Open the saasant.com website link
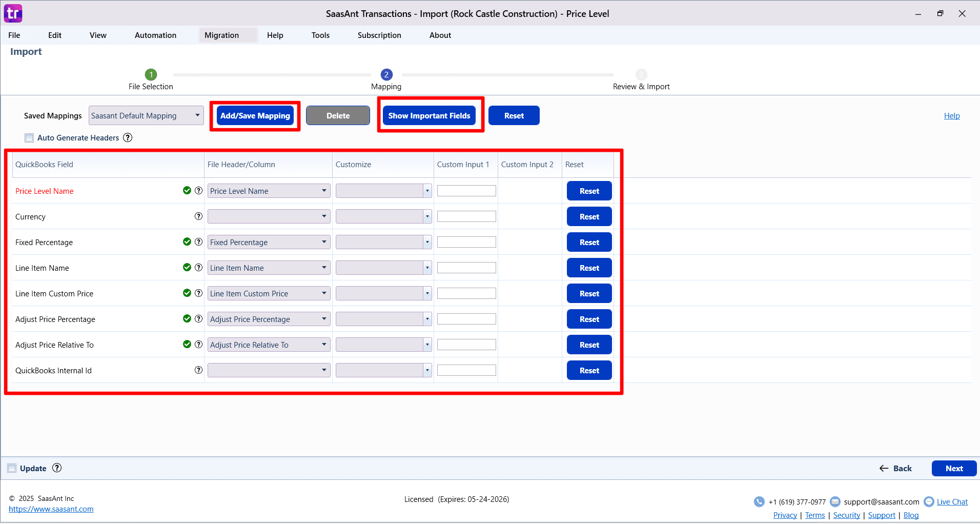Image resolution: width=980 pixels, height=524 pixels. [51, 509]
